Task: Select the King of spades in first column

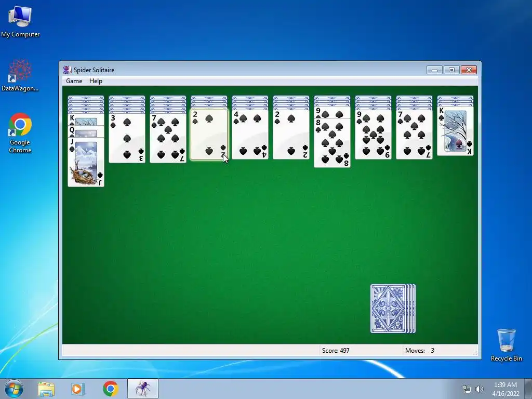Action: point(86,120)
